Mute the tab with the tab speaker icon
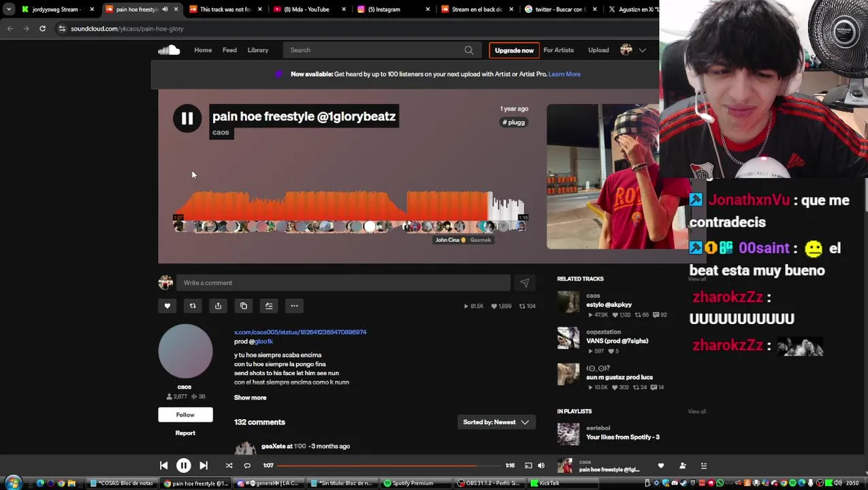Screen dimensions: 868x490 (x=165, y=10)
